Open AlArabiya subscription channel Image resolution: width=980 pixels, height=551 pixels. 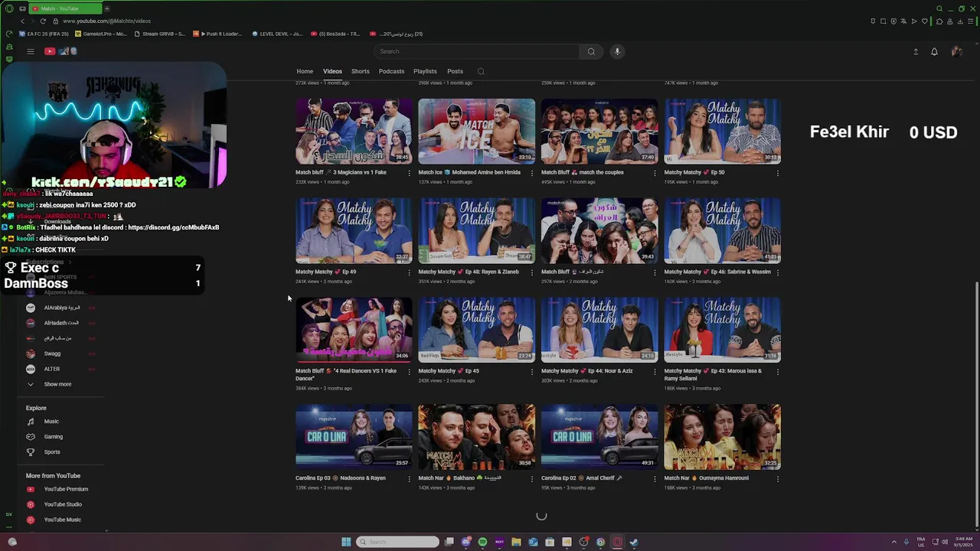click(x=61, y=308)
